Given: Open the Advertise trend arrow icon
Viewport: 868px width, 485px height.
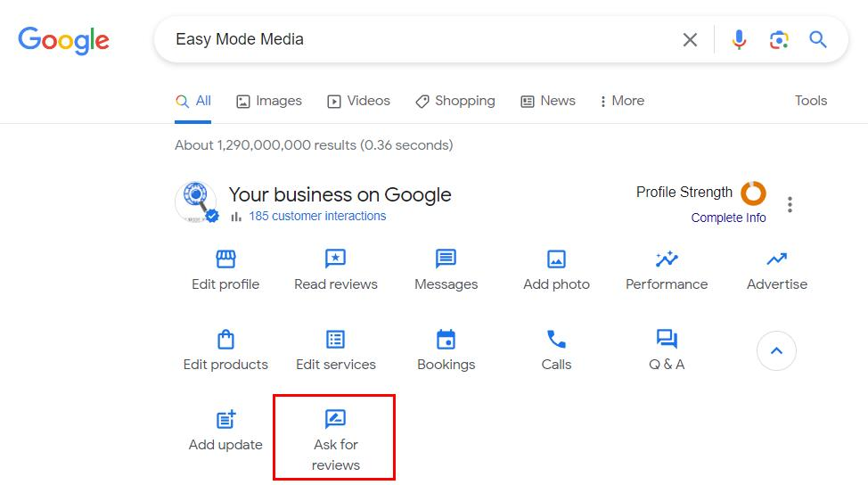Looking at the screenshot, I should (x=777, y=259).
